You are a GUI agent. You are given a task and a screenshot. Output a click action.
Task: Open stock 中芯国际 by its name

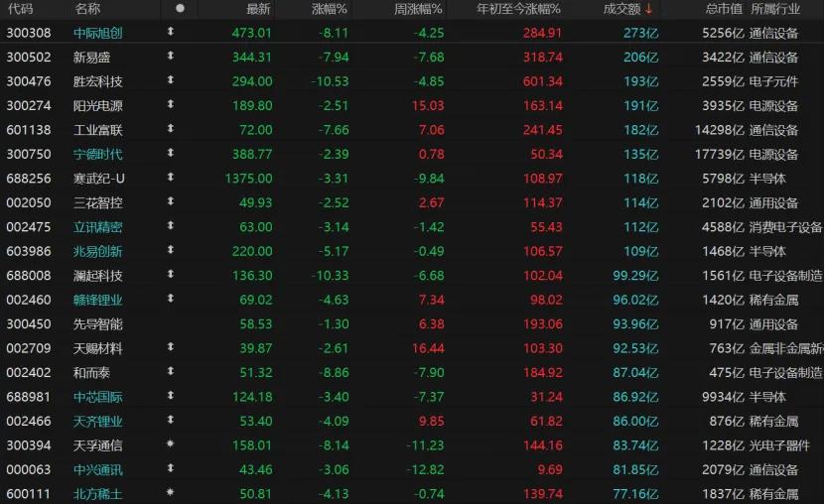point(98,397)
